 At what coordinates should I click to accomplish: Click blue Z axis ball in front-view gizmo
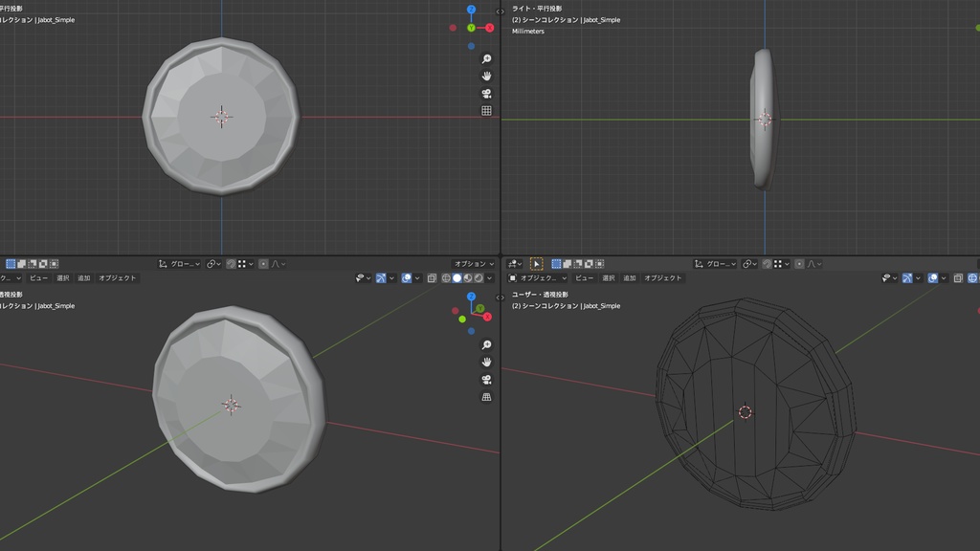click(471, 10)
